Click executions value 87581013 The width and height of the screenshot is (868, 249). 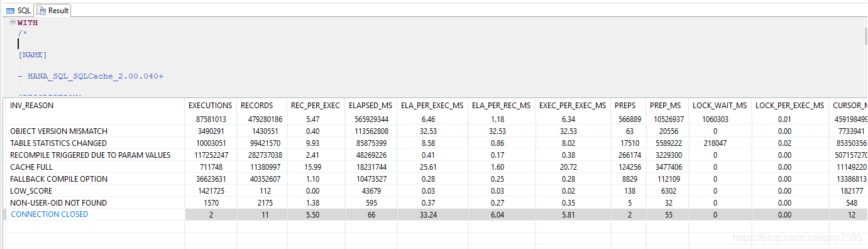coord(210,119)
